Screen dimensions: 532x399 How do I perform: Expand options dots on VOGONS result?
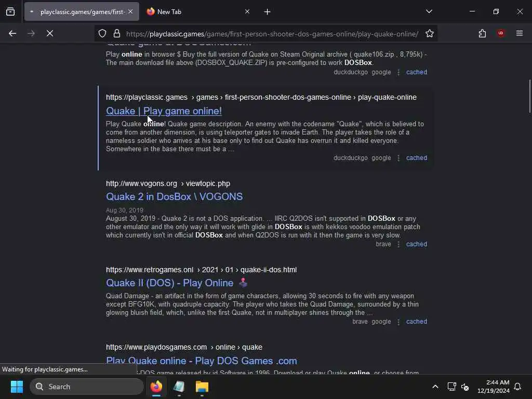click(398, 244)
